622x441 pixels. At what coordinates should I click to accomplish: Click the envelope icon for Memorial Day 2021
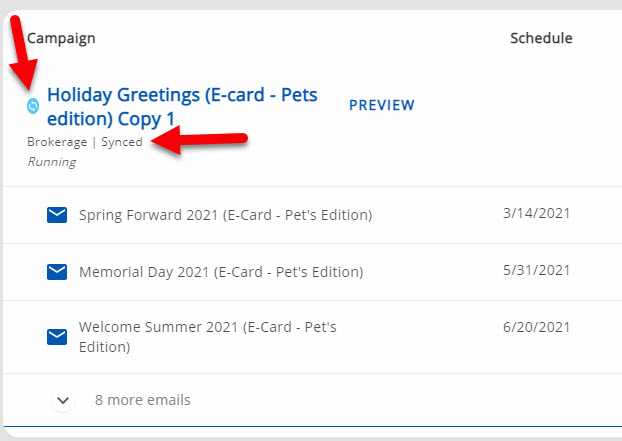pos(57,271)
